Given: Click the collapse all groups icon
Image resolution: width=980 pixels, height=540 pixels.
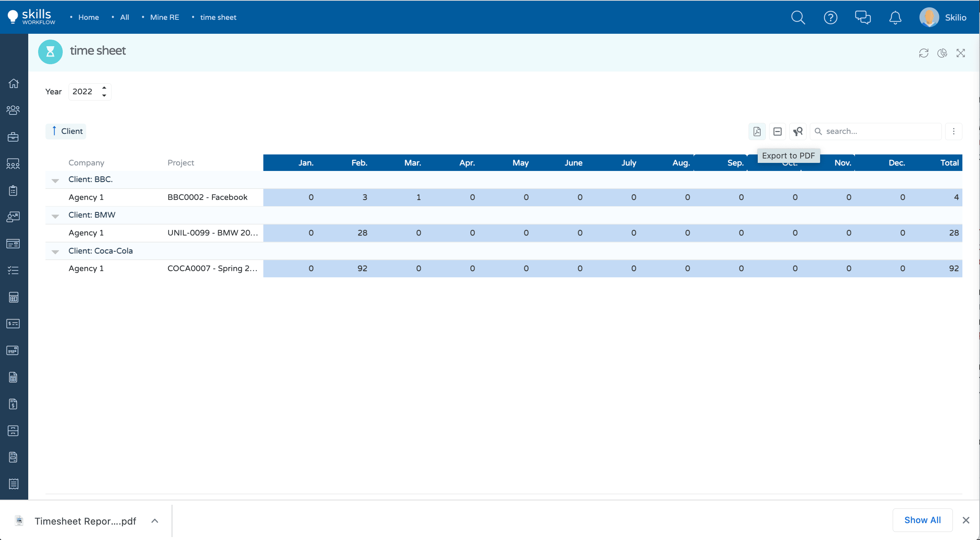Looking at the screenshot, I should tap(777, 131).
